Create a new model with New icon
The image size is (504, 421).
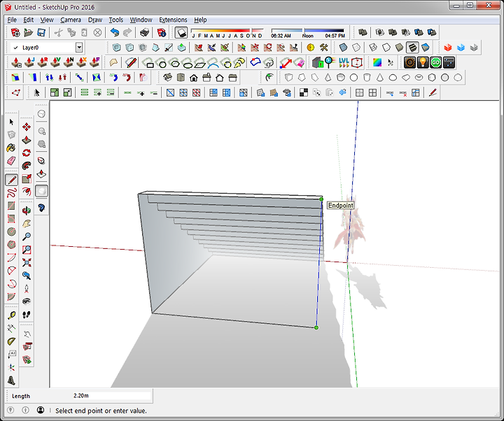pos(15,32)
